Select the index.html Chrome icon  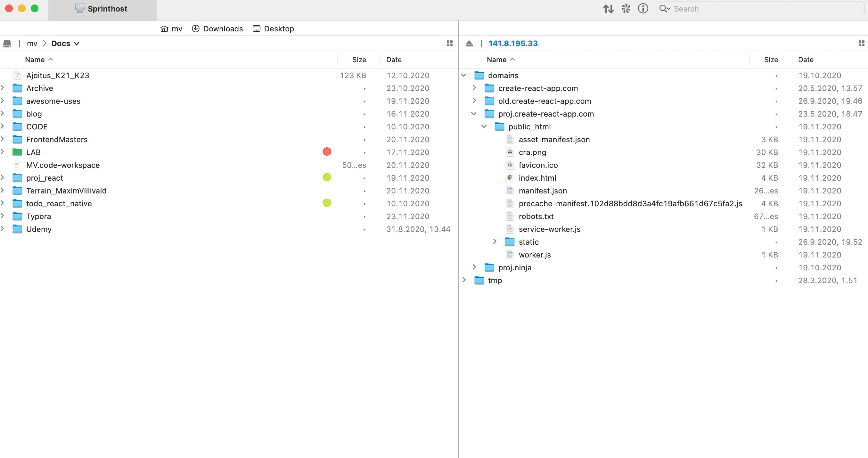click(510, 178)
